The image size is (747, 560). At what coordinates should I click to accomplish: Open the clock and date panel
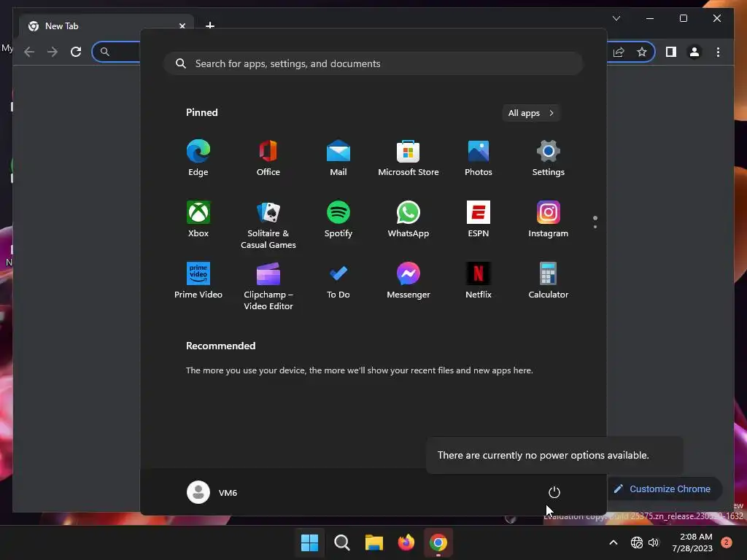point(692,542)
